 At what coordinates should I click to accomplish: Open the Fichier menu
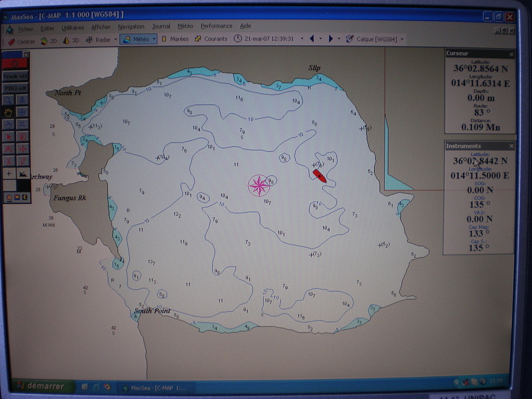[x=25, y=29]
